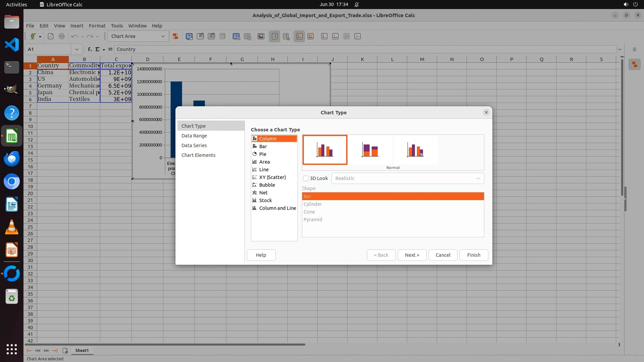Pick the Stock chart type
The width and height of the screenshot is (644, 362).
pyautogui.click(x=265, y=200)
